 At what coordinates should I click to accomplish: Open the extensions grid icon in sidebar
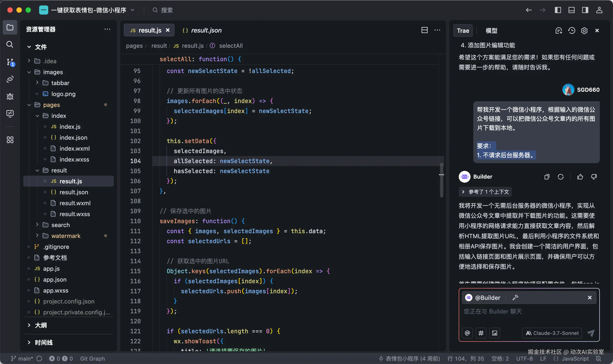pyautogui.click(x=10, y=140)
